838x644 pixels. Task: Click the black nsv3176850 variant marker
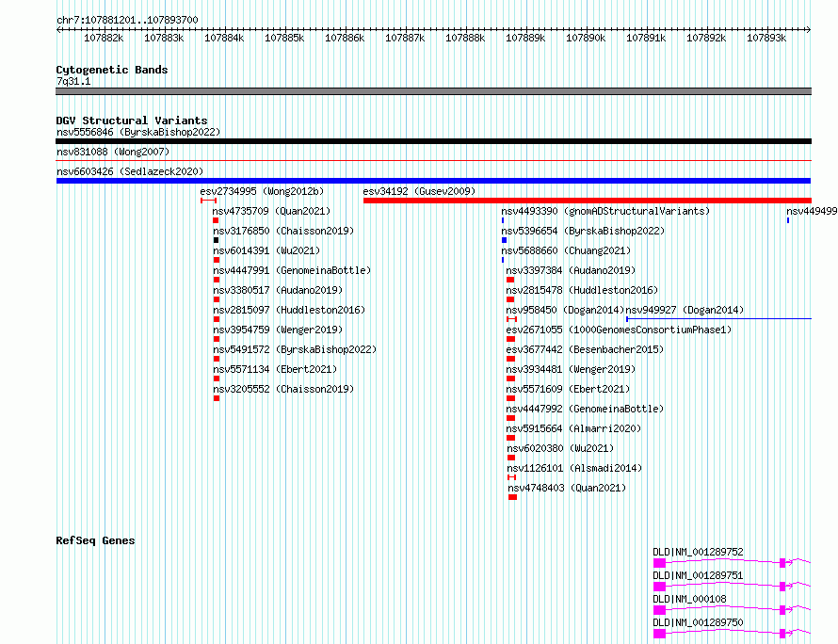216,240
